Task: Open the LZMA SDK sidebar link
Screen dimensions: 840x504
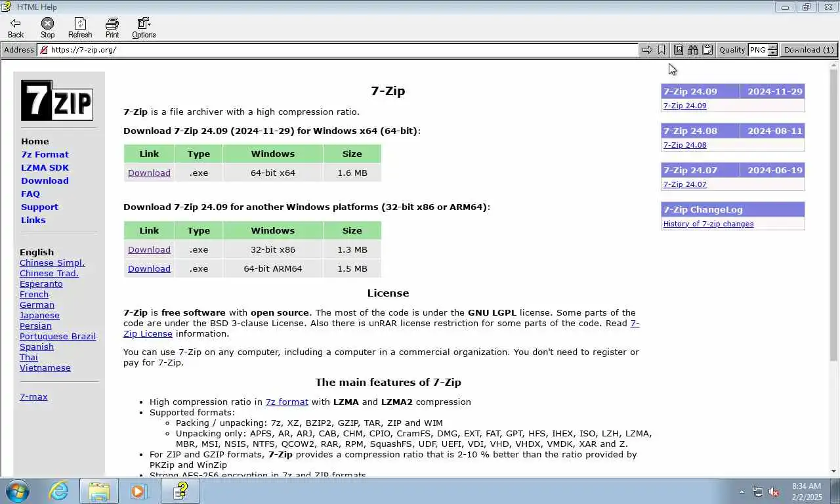Action: [45, 167]
